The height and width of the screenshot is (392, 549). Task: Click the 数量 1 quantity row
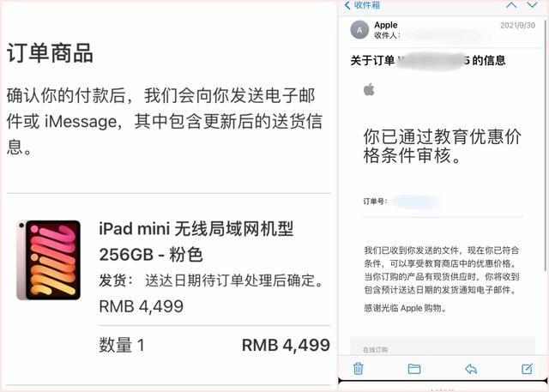[214, 345]
